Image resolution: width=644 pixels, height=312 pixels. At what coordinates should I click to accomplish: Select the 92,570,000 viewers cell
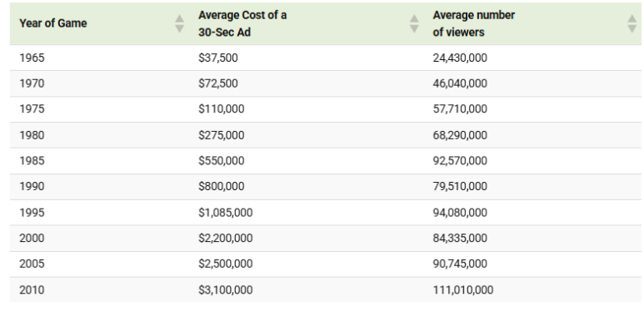click(x=460, y=161)
